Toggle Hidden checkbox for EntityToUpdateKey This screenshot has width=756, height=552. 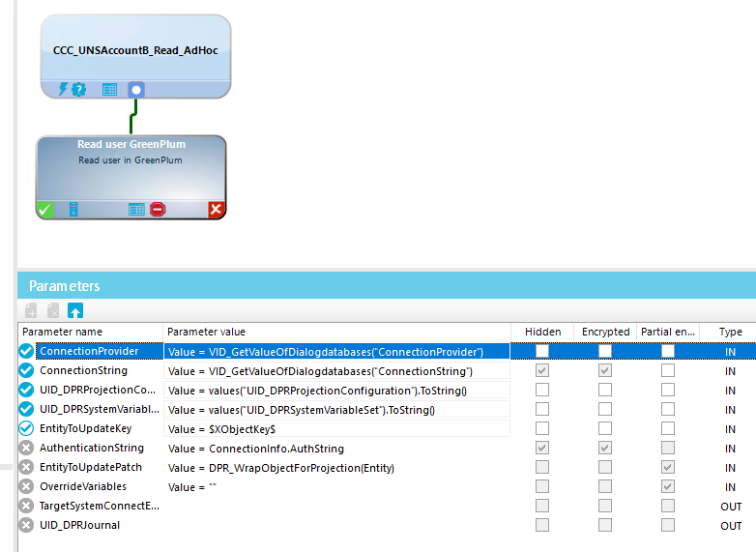click(542, 428)
